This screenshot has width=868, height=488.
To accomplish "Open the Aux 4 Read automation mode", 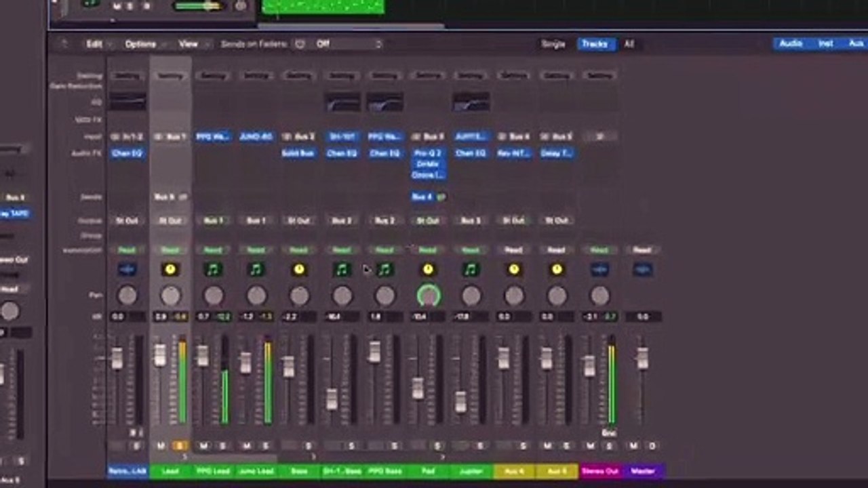I will pos(513,250).
